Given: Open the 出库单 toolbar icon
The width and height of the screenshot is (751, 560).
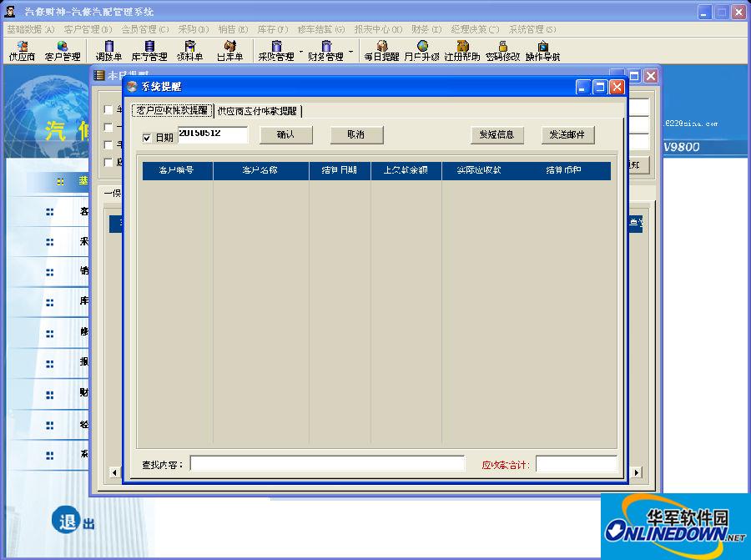Looking at the screenshot, I should click(x=230, y=51).
